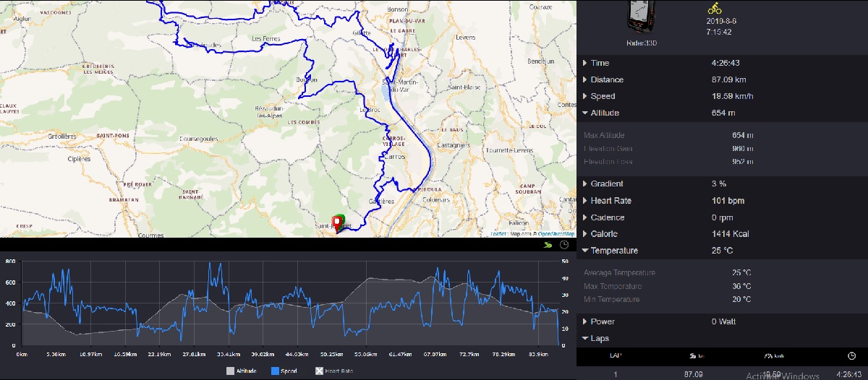The width and height of the screenshot is (868, 380).
Task: Open the Leaflet attribution link
Action: (x=498, y=233)
